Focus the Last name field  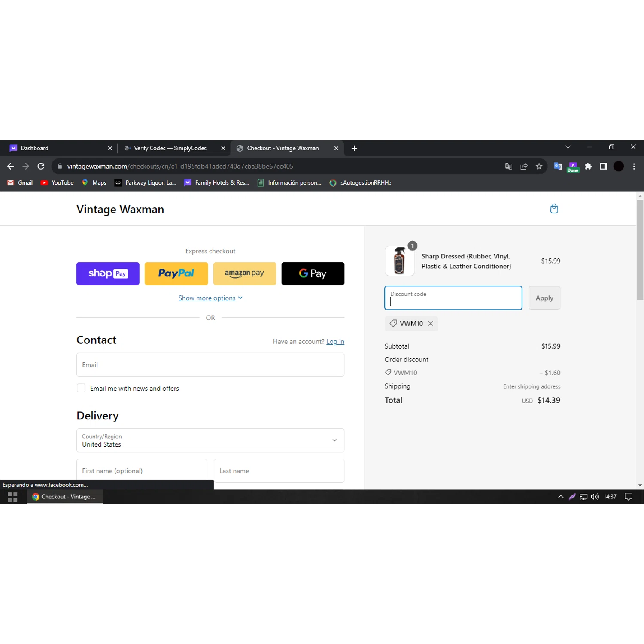click(279, 471)
